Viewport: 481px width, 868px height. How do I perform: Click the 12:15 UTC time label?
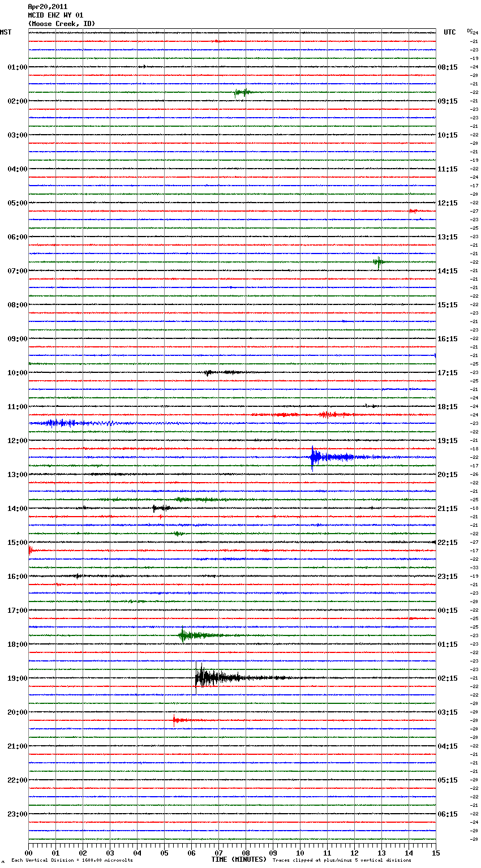point(448,203)
